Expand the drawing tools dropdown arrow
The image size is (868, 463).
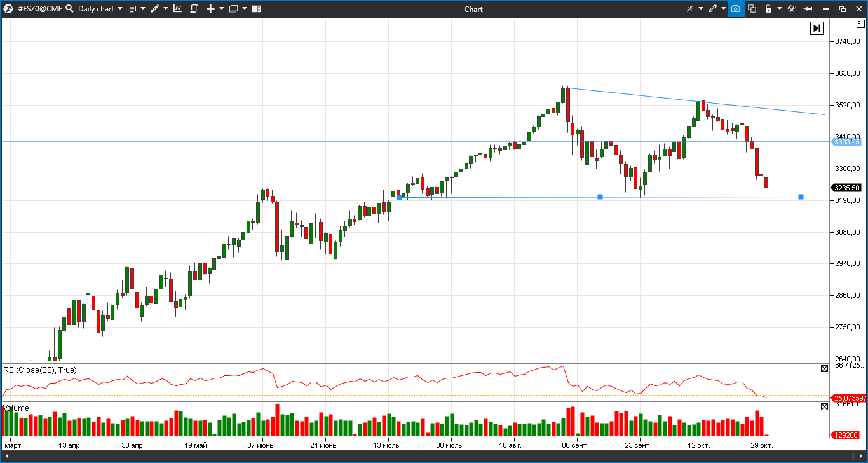coord(166,8)
